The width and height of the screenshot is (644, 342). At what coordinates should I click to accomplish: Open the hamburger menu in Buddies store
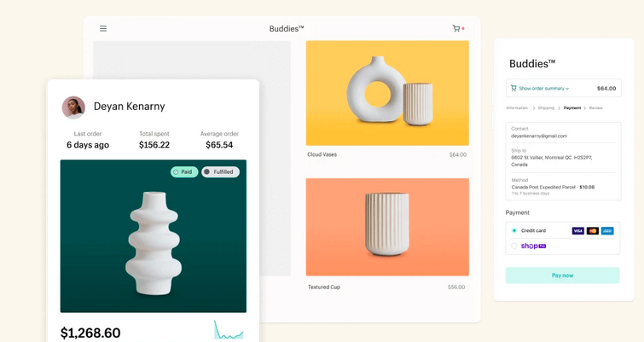[103, 28]
